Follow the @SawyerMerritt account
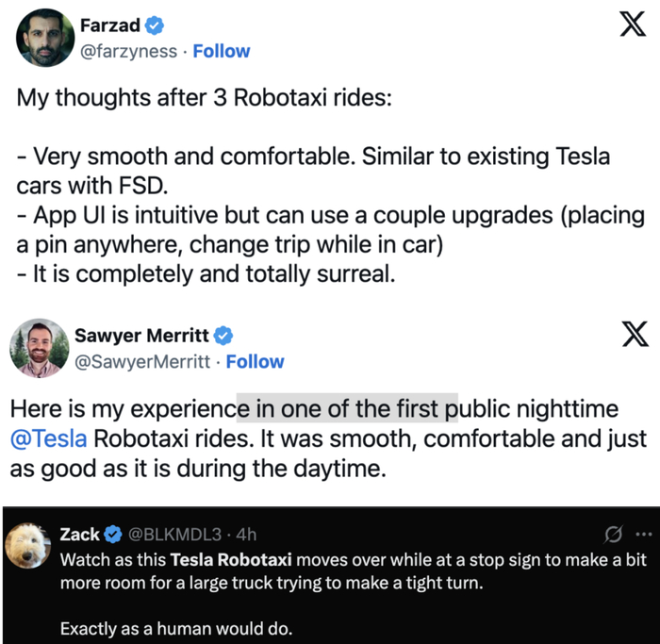The height and width of the screenshot is (644, 660). coord(255,361)
